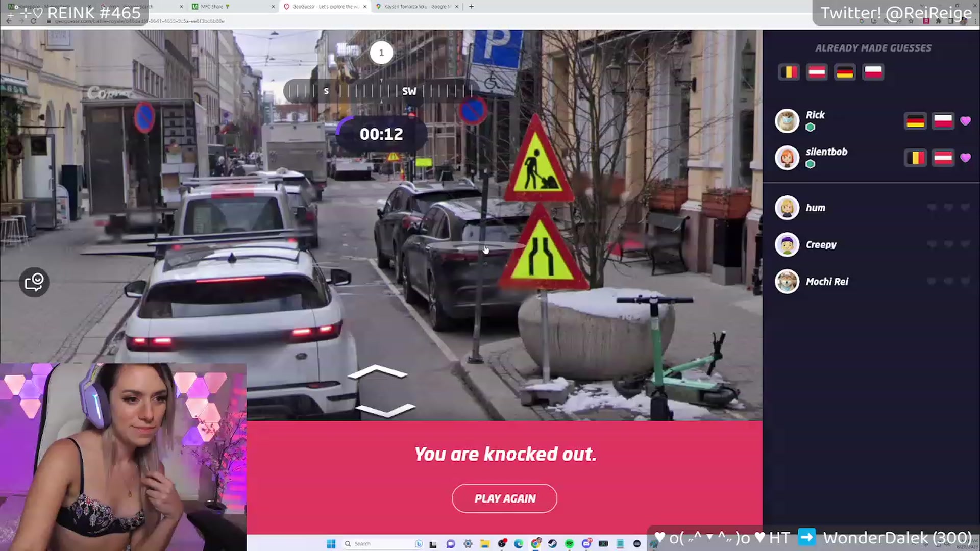Click Mochi Rei's player avatar
This screenshot has width=980, height=551.
(787, 281)
